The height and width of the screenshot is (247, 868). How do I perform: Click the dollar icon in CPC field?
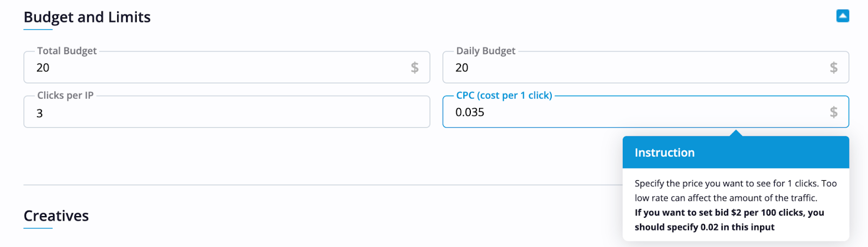[834, 112]
